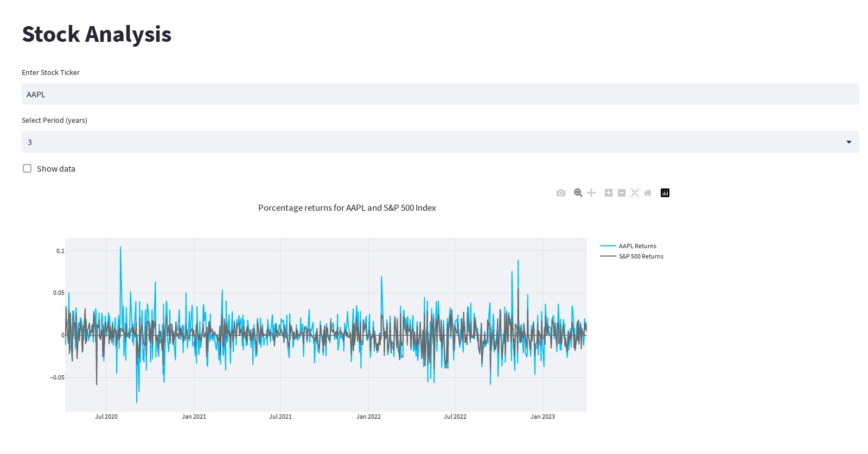
Task: Click the Jan 2023 axis label
Action: pos(542,417)
